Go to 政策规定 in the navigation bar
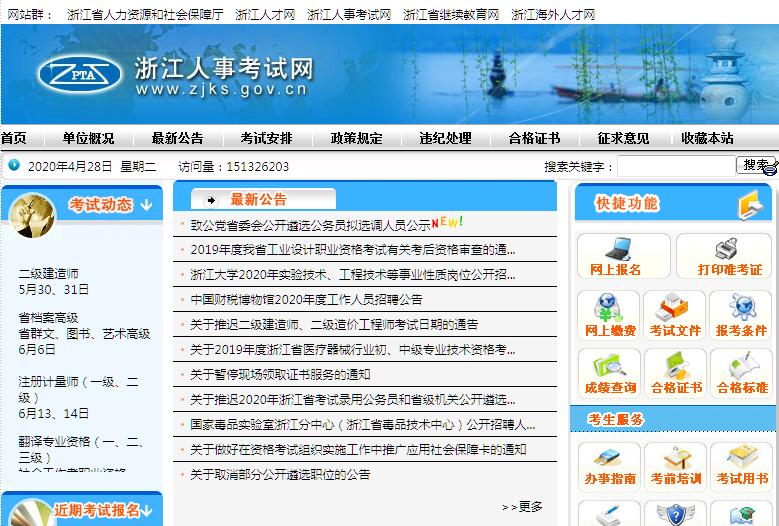This screenshot has height=526, width=779. tap(356, 139)
